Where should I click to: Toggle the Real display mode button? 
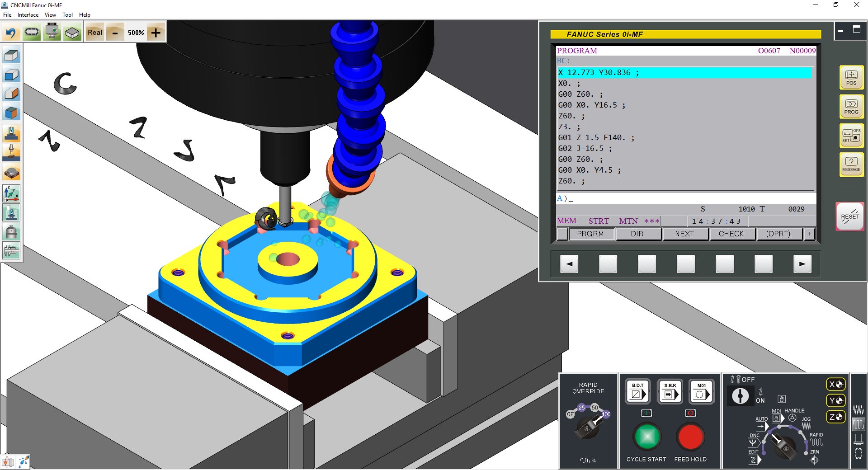pos(95,33)
